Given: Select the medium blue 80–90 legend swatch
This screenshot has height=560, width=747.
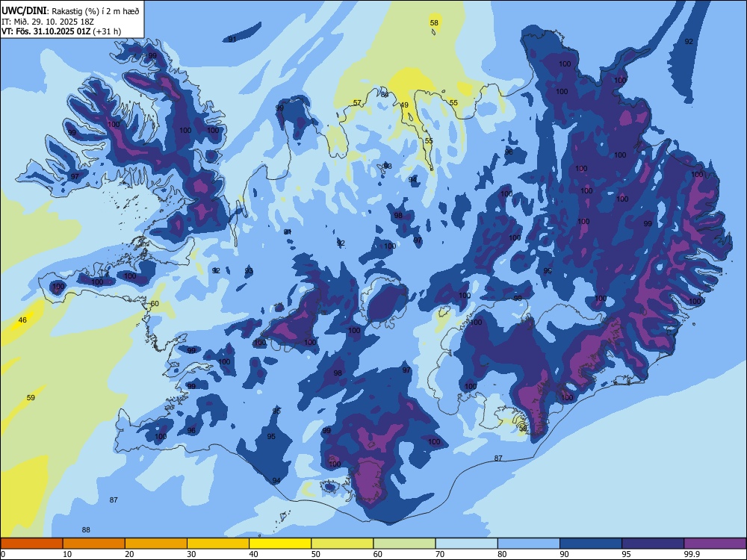Looking at the screenshot, I should (529, 544).
